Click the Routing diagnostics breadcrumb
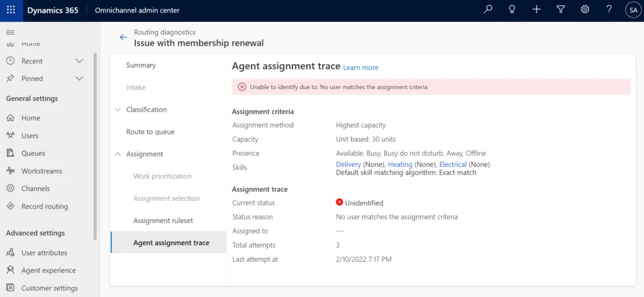 coord(165,32)
